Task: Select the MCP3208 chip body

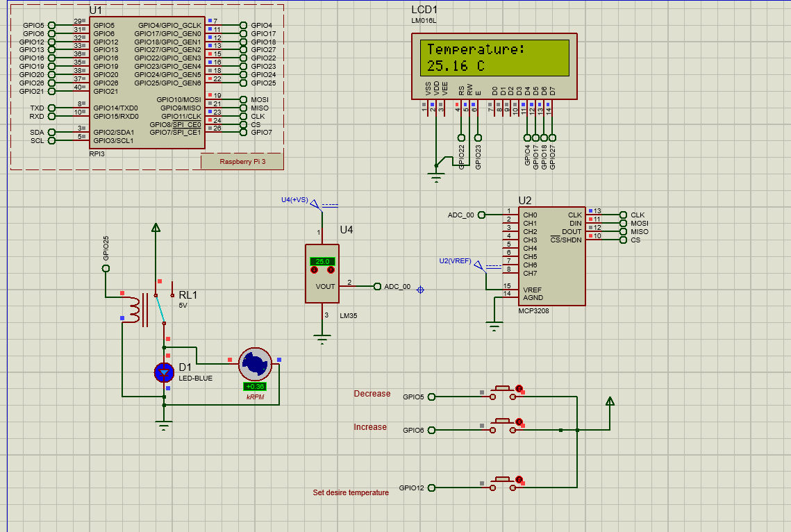Action: [x=552, y=256]
